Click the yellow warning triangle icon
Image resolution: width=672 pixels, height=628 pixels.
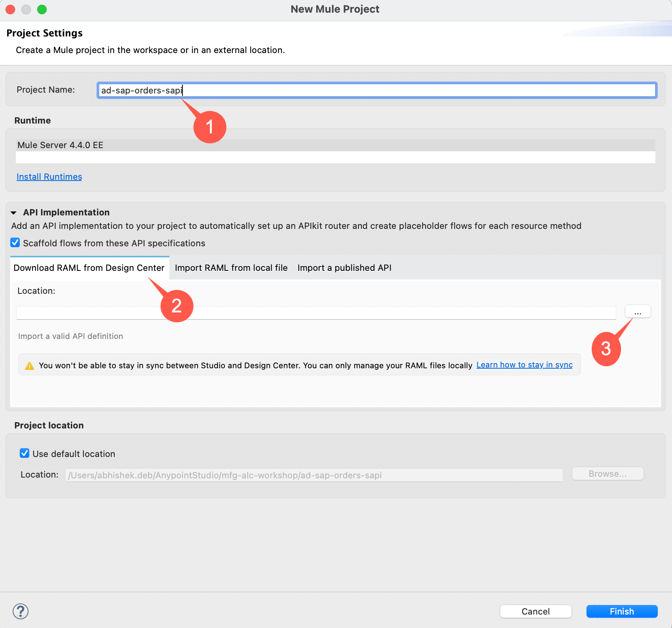click(30, 365)
